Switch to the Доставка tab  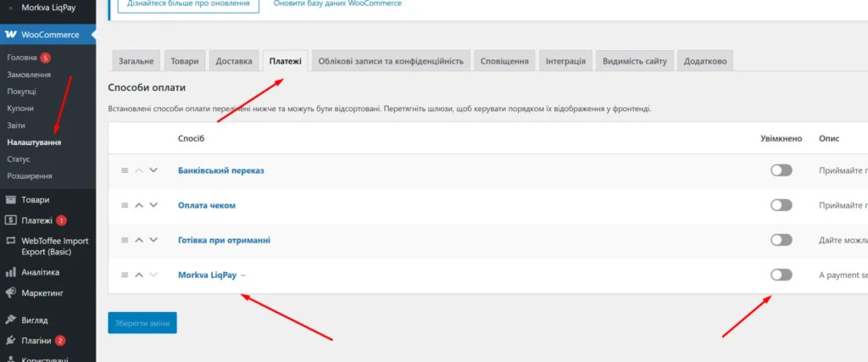[x=234, y=61]
